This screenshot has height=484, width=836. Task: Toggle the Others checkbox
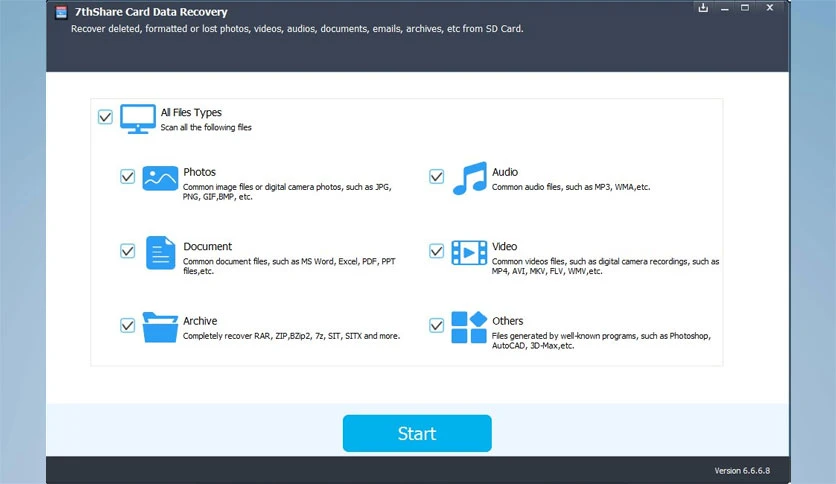point(436,325)
